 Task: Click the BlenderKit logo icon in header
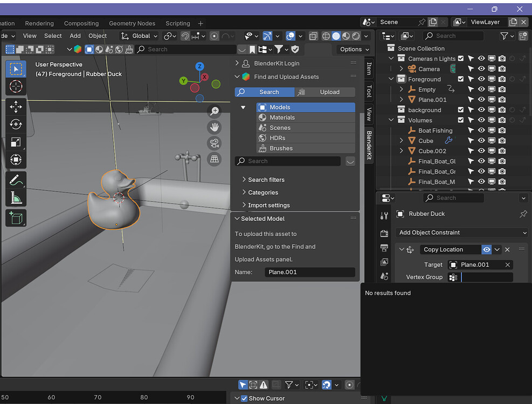tap(78, 49)
